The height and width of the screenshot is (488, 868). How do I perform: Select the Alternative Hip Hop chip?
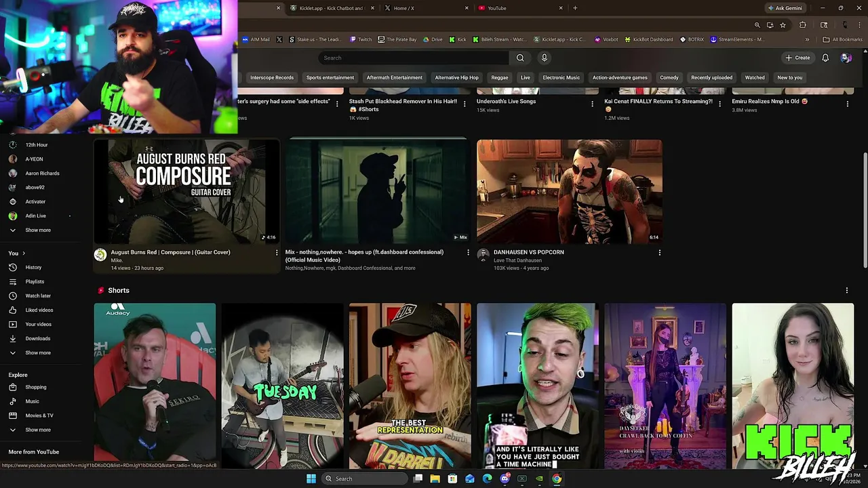click(x=456, y=77)
